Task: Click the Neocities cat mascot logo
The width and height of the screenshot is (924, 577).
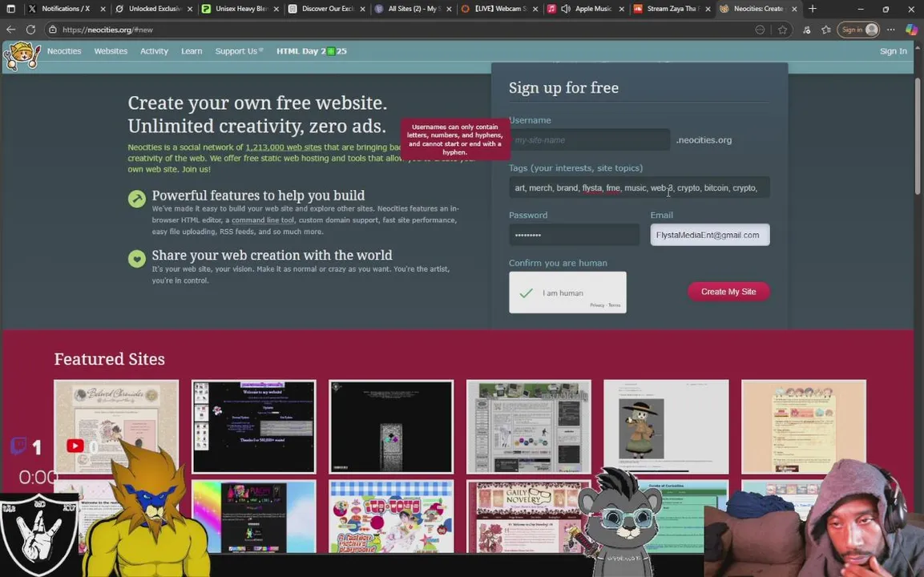Action: [22, 55]
